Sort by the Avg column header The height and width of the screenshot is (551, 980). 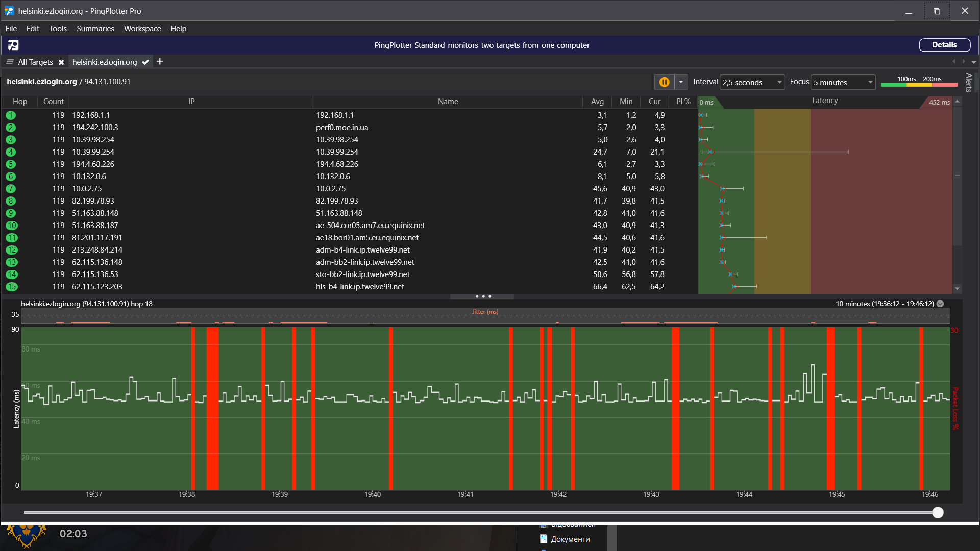click(597, 102)
